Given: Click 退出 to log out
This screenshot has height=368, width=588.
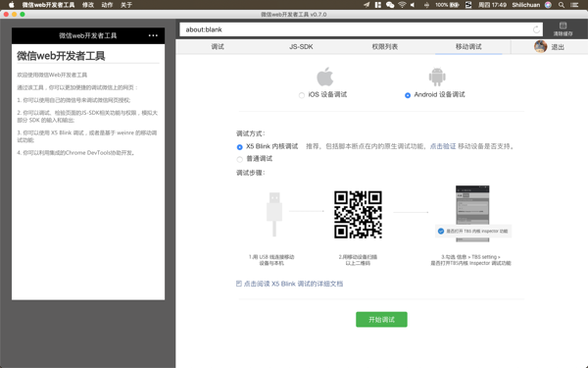Looking at the screenshot, I should [558, 47].
